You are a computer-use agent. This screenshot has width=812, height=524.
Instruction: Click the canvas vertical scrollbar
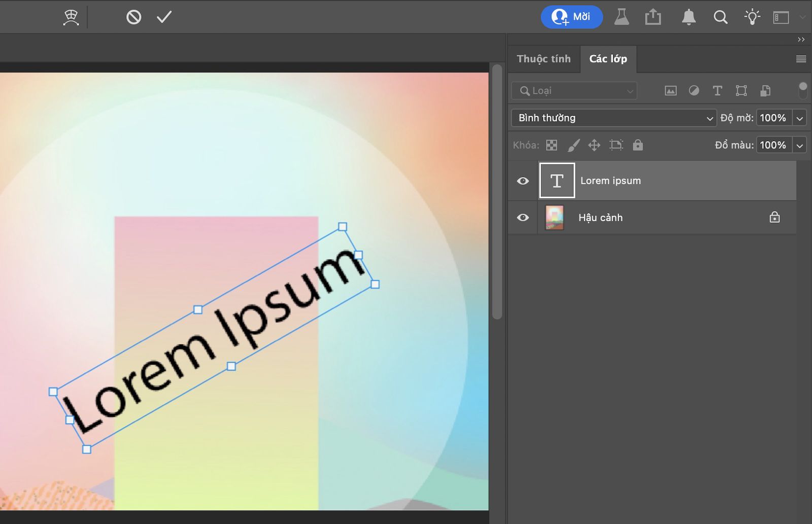tap(497, 192)
